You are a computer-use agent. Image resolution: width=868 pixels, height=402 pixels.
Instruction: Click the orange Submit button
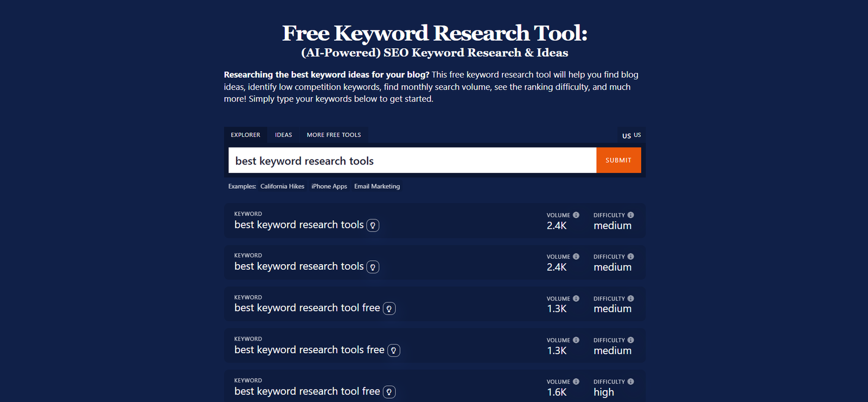pos(618,161)
